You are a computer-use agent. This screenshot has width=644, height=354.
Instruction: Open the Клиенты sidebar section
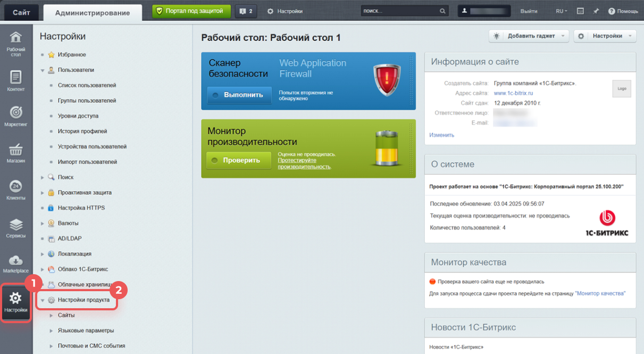(x=16, y=190)
